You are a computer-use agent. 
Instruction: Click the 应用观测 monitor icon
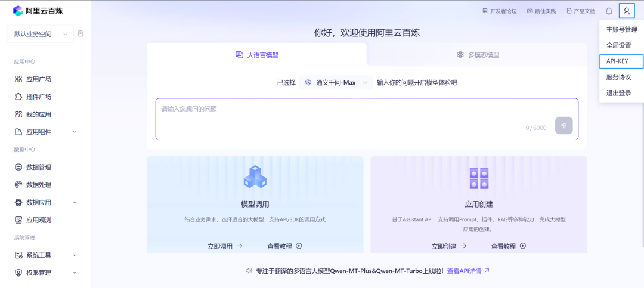coord(18,220)
